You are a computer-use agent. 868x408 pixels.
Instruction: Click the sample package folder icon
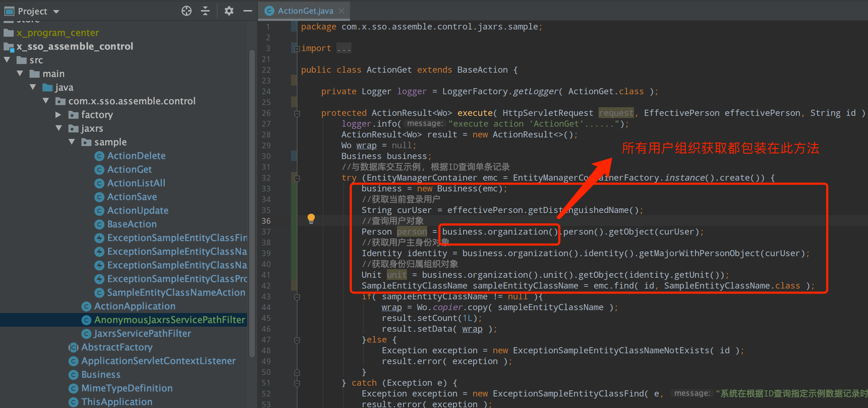coord(86,142)
